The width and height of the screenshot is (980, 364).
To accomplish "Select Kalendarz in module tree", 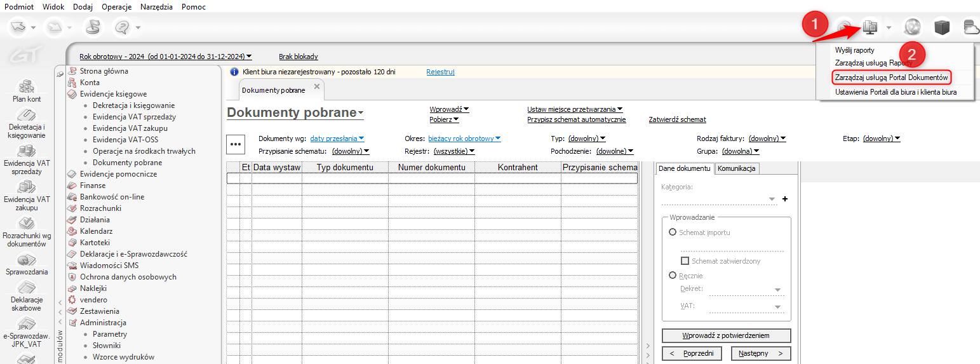I will (x=96, y=231).
